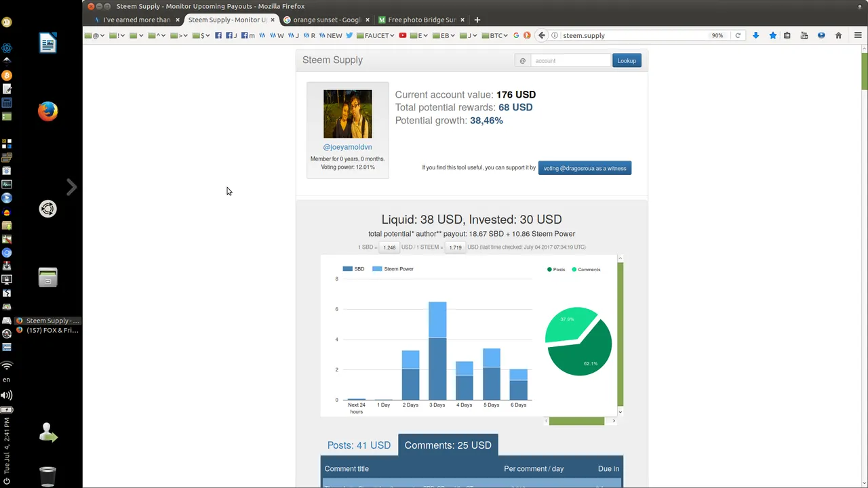This screenshot has height=488, width=868.
Task: Open the @joeyarnoldvn profile link
Action: pos(347,147)
